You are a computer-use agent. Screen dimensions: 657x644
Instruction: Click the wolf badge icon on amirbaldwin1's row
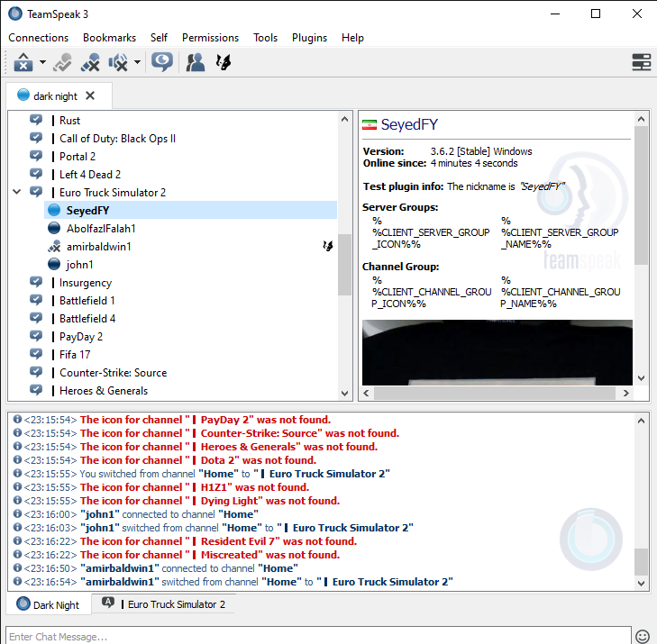(x=328, y=246)
